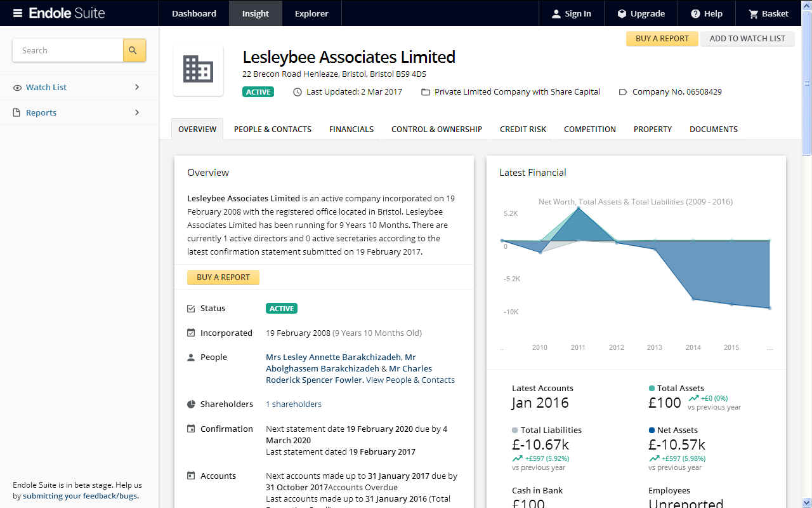Click the Net Assets trend arrow icon
The image size is (812, 508).
pos(653,458)
